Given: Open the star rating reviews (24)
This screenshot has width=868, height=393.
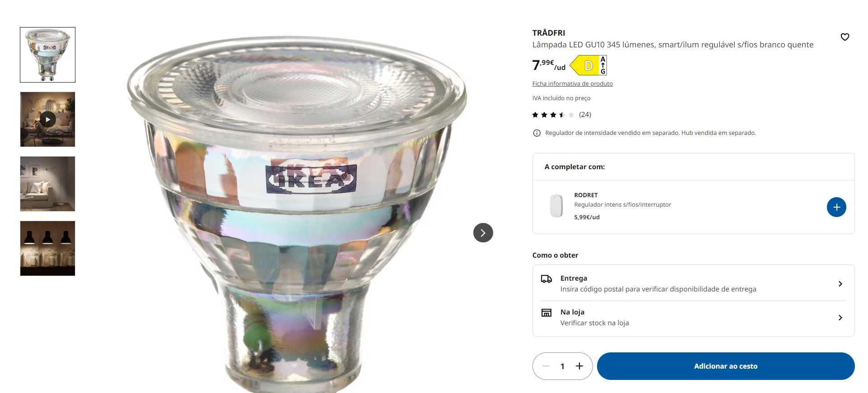Looking at the screenshot, I should pyautogui.click(x=561, y=115).
